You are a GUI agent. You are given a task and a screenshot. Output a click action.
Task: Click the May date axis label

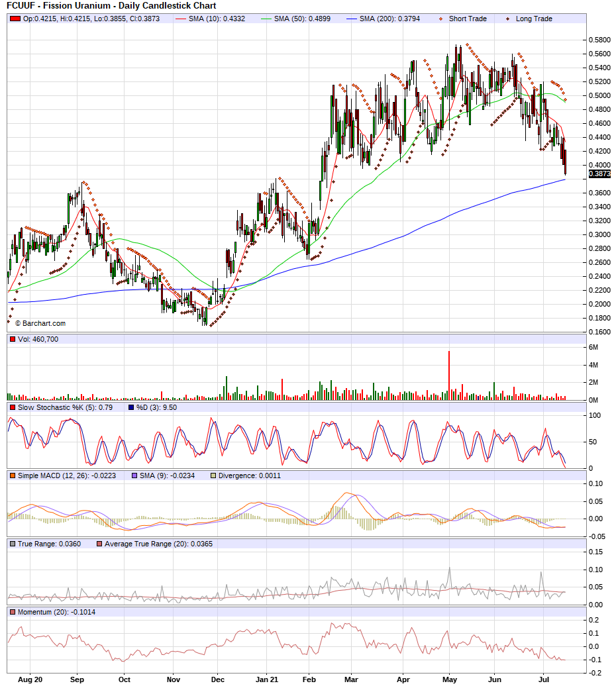click(450, 680)
